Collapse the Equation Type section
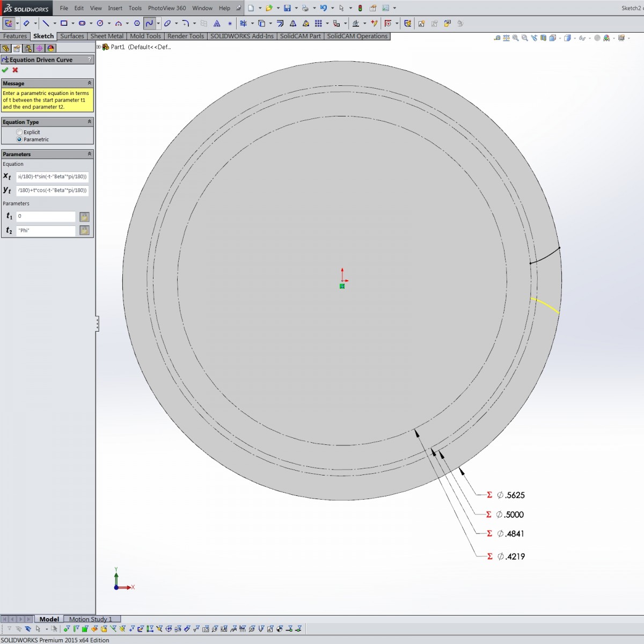This screenshot has height=644, width=644. pos(89,121)
